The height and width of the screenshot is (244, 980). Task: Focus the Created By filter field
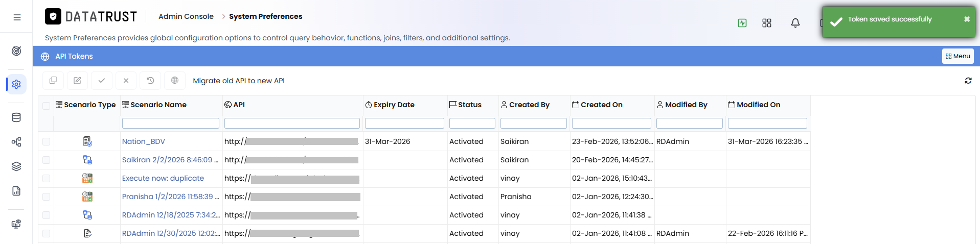coord(534,123)
